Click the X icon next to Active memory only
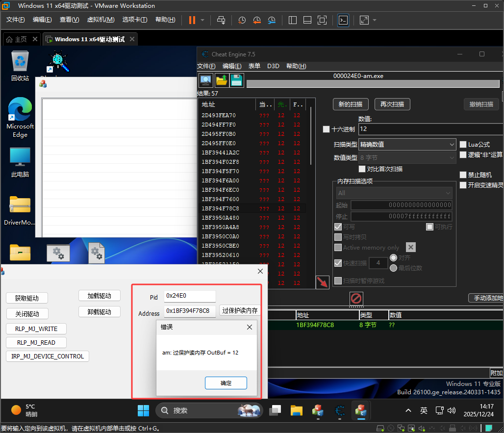Viewport: 504px width, 433px height. [411, 247]
